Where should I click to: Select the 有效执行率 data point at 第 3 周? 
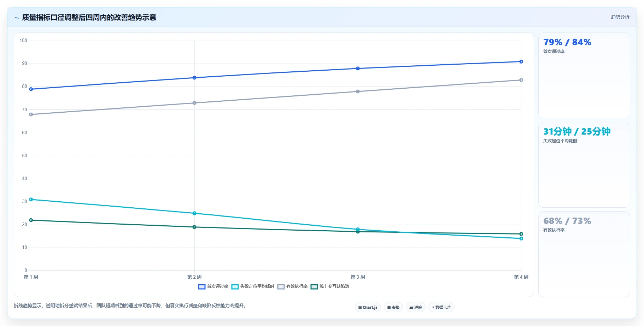[358, 91]
